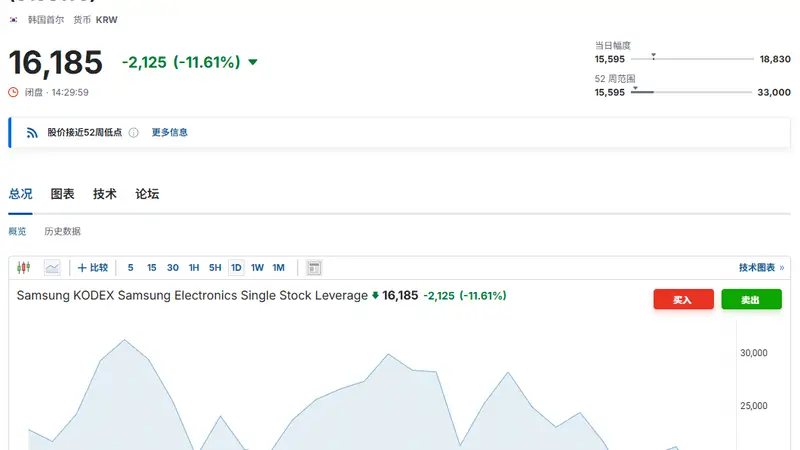The width and height of the screenshot is (800, 450).
Task: Click the 25,000 axis label
Action: point(754,406)
